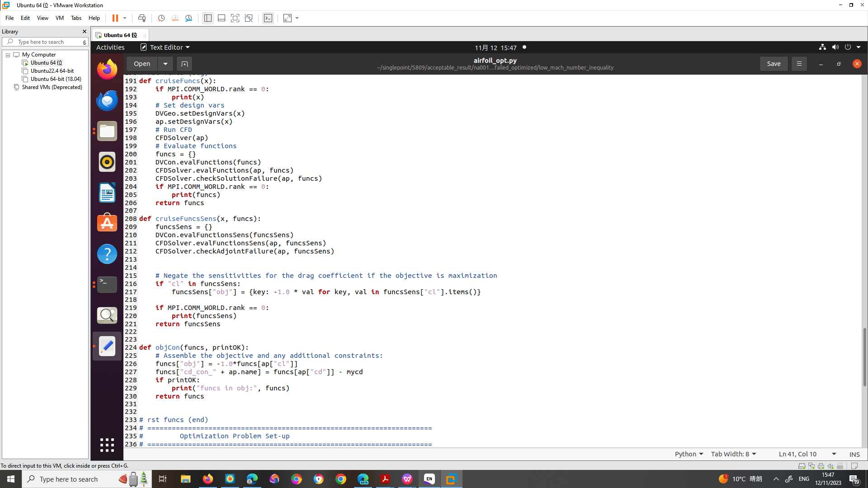Viewport: 868px width, 488px height.
Task: Click the Save button in gedit
Action: click(774, 63)
